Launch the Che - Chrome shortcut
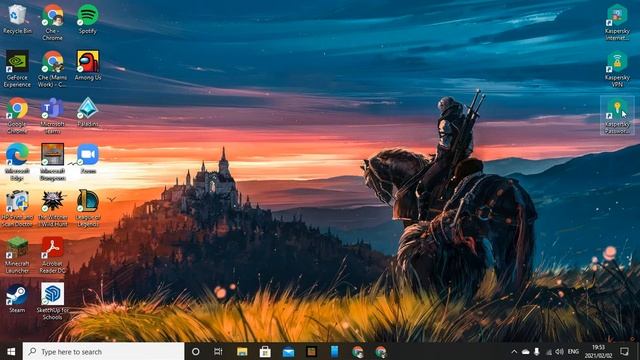 (52, 22)
